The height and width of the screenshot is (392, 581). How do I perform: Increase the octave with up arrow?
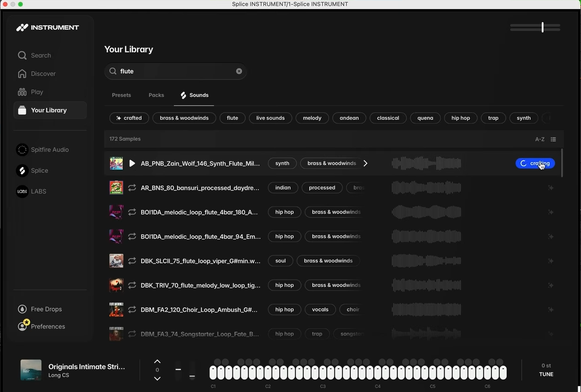(157, 362)
